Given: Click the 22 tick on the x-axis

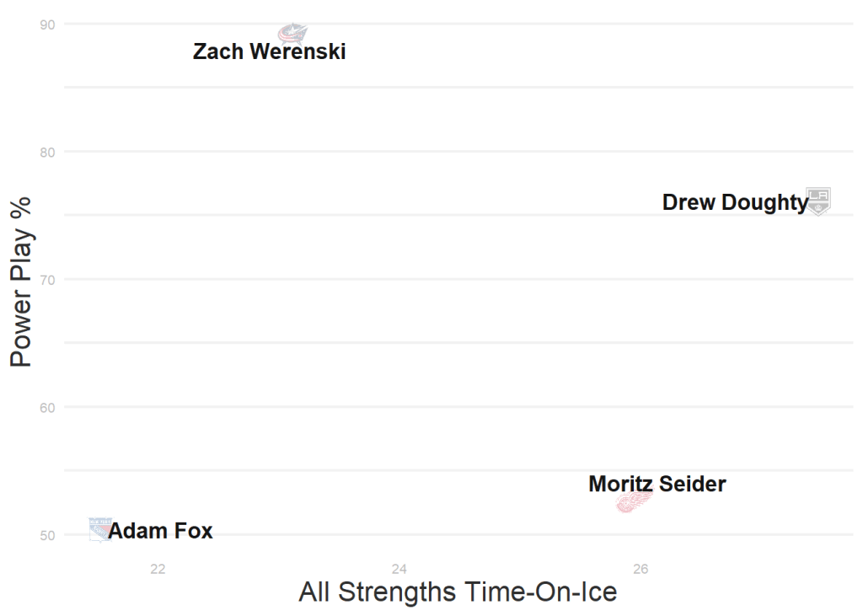Looking at the screenshot, I should point(158,569).
